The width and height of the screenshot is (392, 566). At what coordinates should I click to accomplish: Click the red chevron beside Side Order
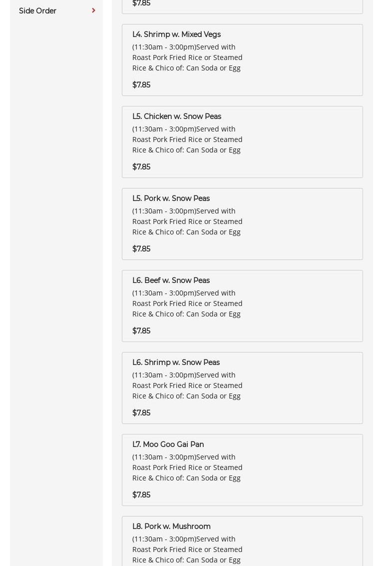coord(93,10)
